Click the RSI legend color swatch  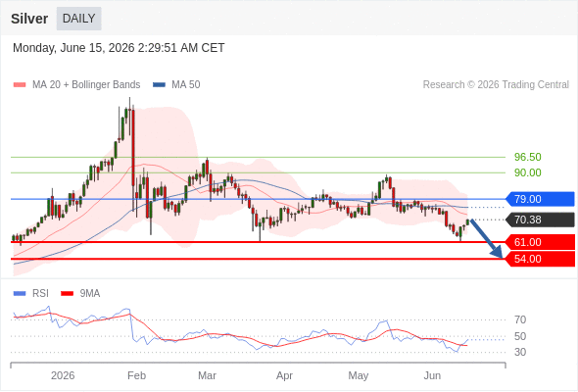(20, 294)
